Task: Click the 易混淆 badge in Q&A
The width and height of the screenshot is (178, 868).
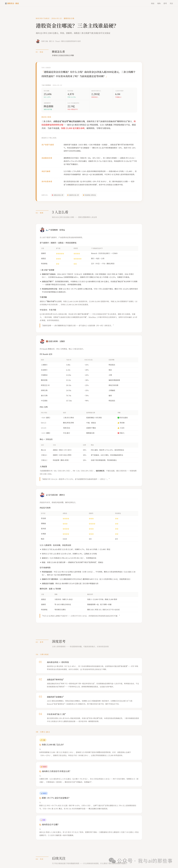Action: [x=44, y=767]
